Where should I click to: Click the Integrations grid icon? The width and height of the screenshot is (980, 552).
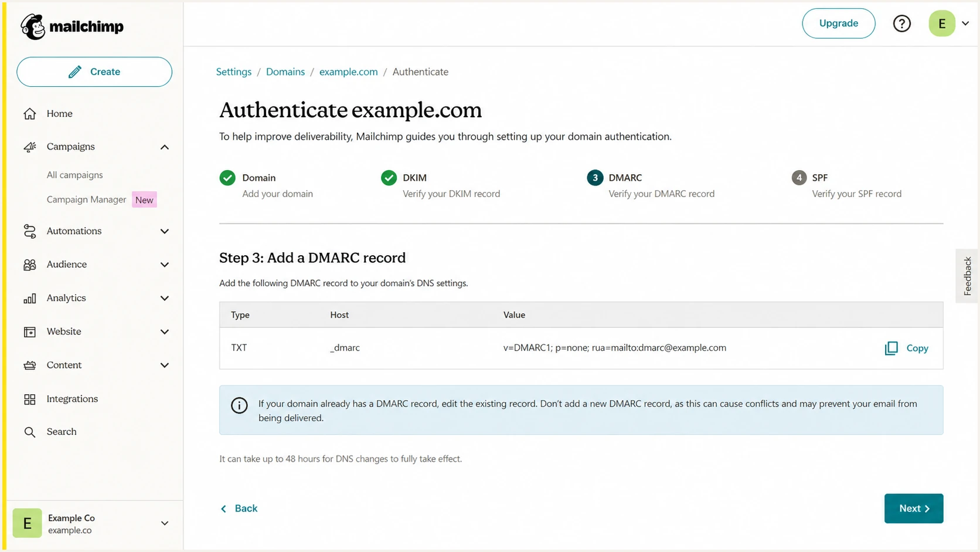point(30,399)
